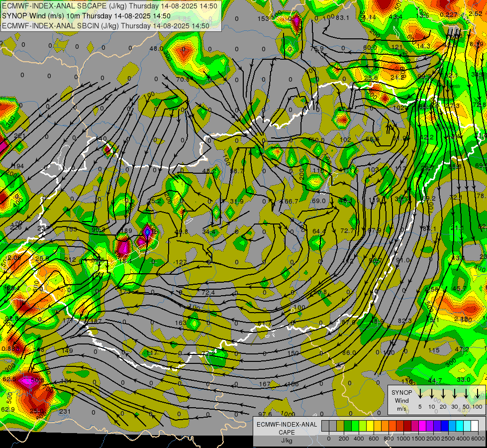Click the map value '86.0'
Screen dimensions: 487x448
click(349, 352)
